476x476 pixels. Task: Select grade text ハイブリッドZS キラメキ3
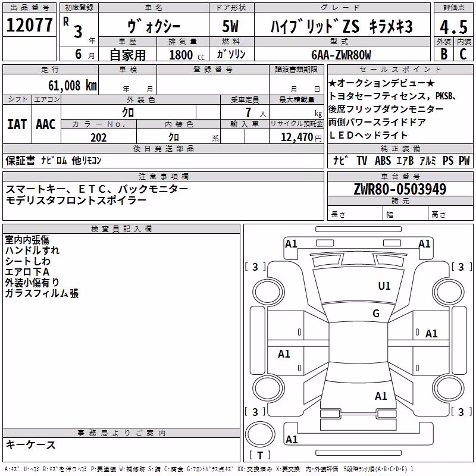pos(342,26)
